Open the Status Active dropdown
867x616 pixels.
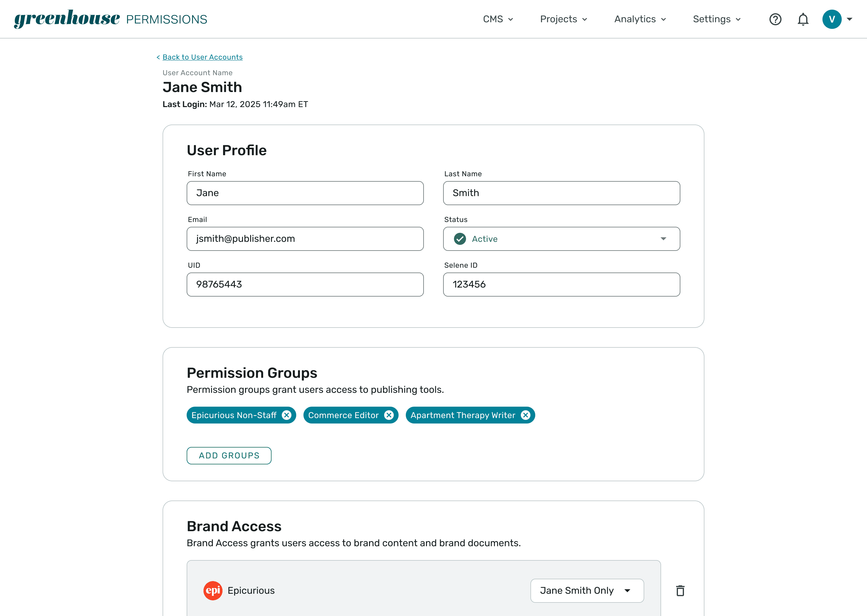pyautogui.click(x=561, y=239)
